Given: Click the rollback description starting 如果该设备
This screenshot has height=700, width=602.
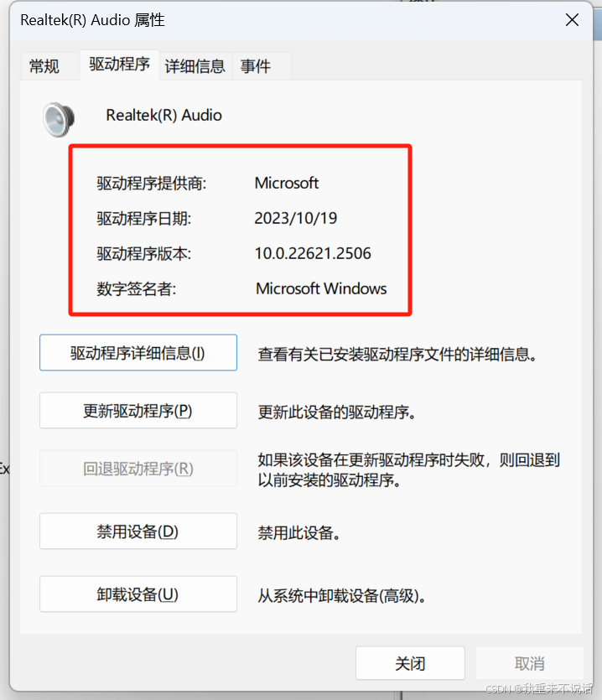Looking at the screenshot, I should point(408,470).
